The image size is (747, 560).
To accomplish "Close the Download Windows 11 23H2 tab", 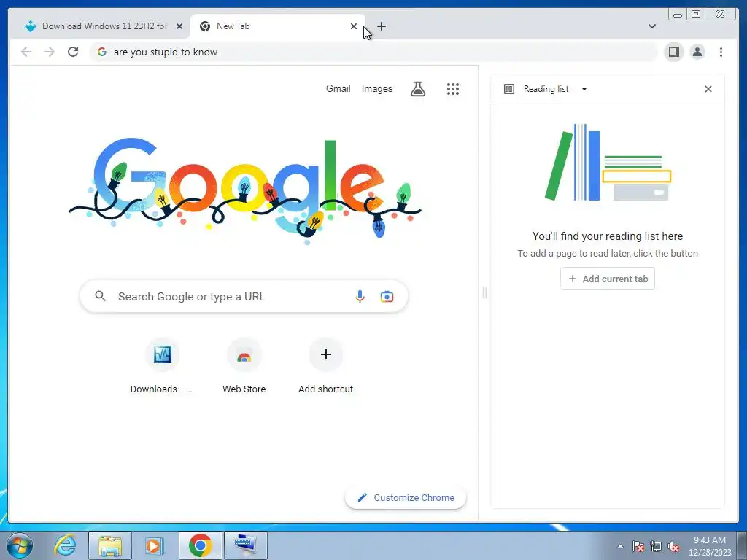I will pyautogui.click(x=179, y=26).
